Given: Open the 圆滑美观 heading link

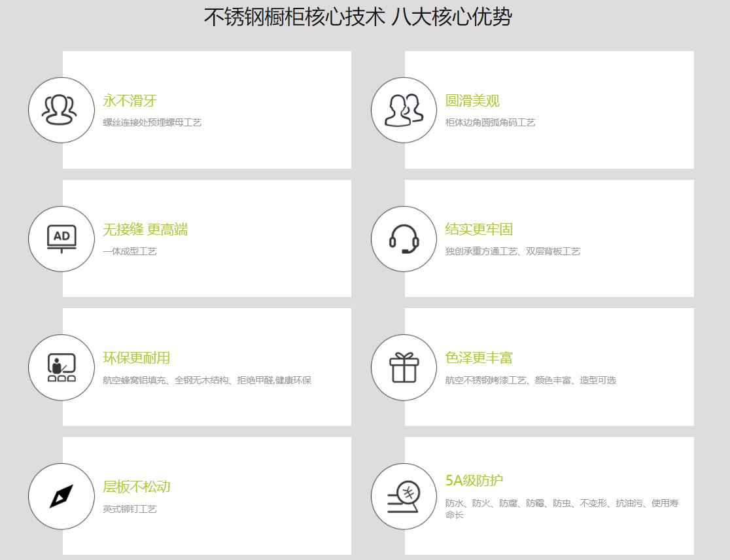Looking at the screenshot, I should [x=472, y=101].
